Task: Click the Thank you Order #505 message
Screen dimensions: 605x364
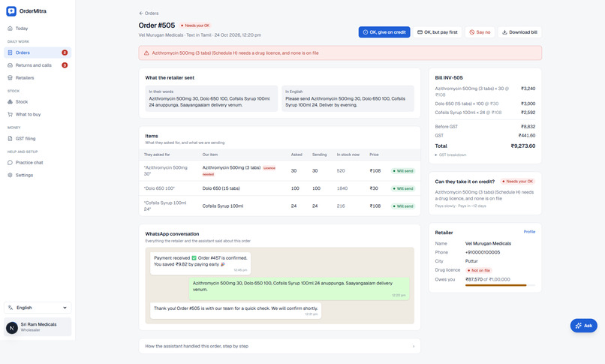Action: [236, 311]
